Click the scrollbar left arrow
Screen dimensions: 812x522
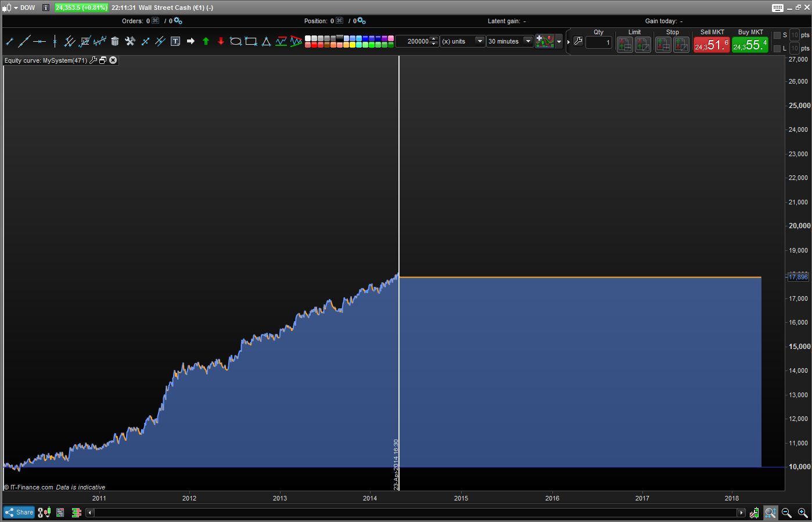click(x=90, y=513)
